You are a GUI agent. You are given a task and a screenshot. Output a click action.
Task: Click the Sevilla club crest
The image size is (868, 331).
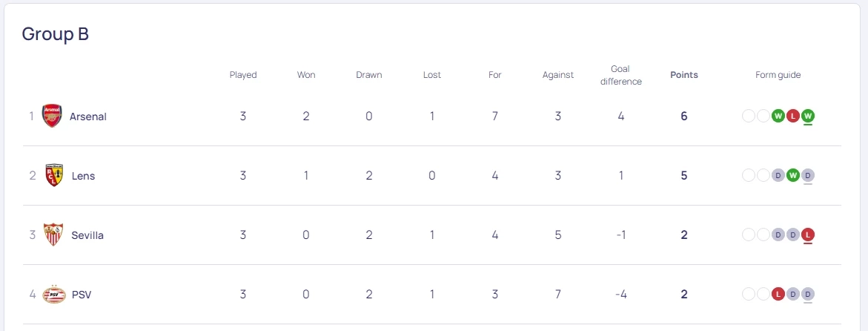pyautogui.click(x=53, y=235)
